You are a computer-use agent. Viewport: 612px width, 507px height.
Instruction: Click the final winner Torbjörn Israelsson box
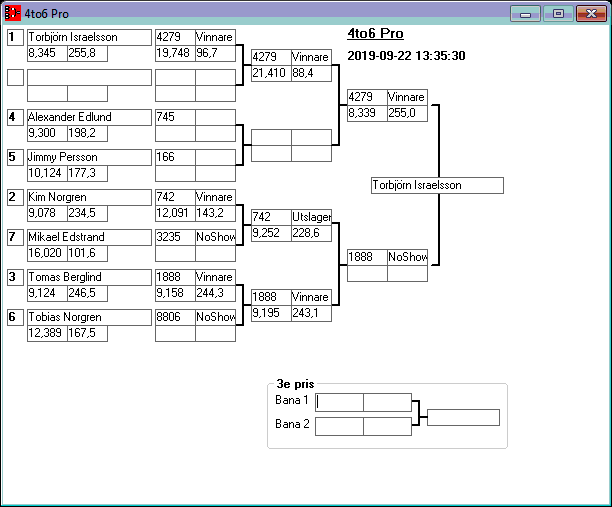[436, 185]
